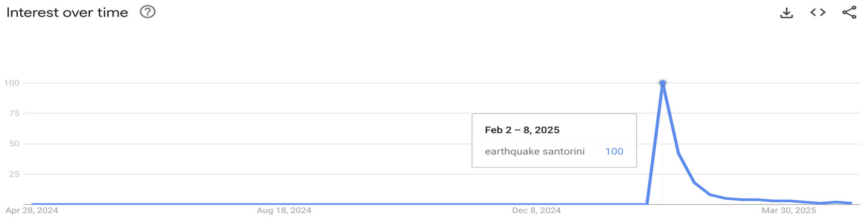Viewport: 868px width, 220px height.
Task: Download the chart data as CSV
Action: (786, 13)
